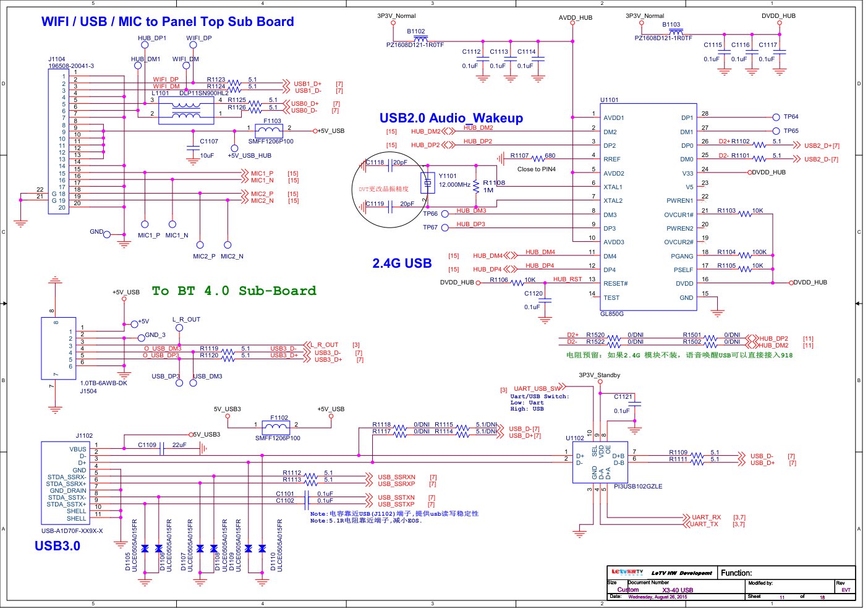Viewport: 868px width, 614px height.
Task: Select the R1108 1M resistor label
Action: [494, 183]
